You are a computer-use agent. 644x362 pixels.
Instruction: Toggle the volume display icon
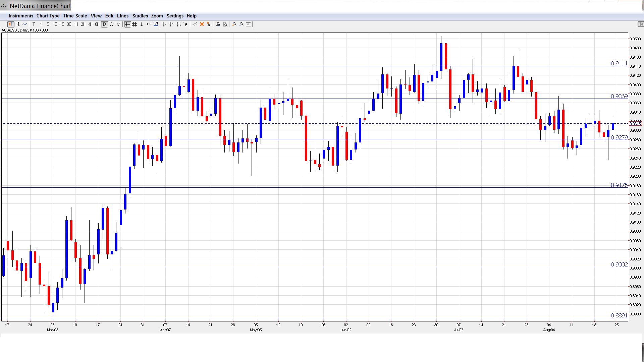click(156, 24)
